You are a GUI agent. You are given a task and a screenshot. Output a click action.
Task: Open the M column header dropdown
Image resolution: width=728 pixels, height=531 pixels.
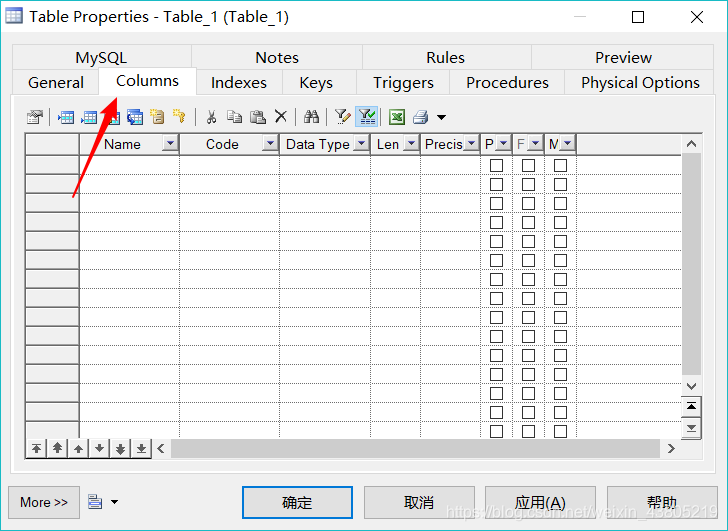(567, 144)
